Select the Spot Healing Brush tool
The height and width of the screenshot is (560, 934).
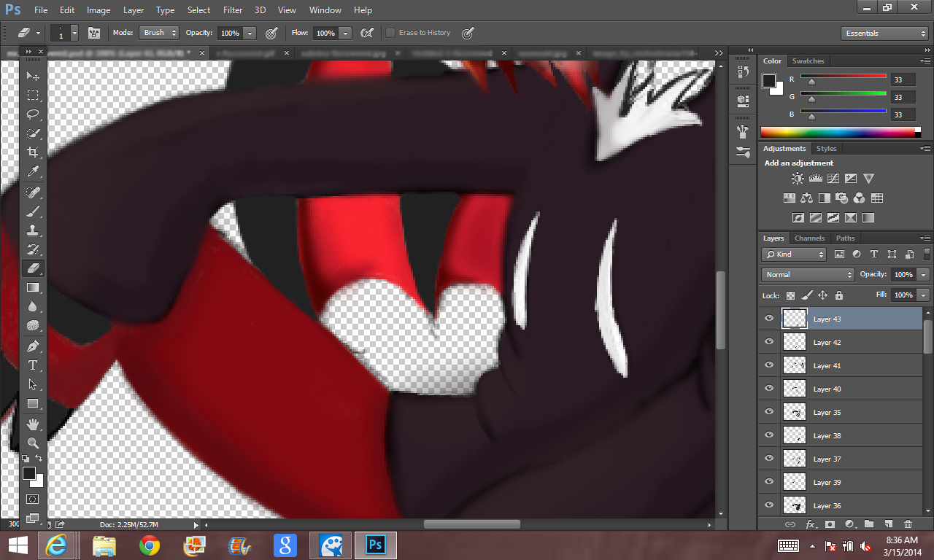pyautogui.click(x=33, y=192)
